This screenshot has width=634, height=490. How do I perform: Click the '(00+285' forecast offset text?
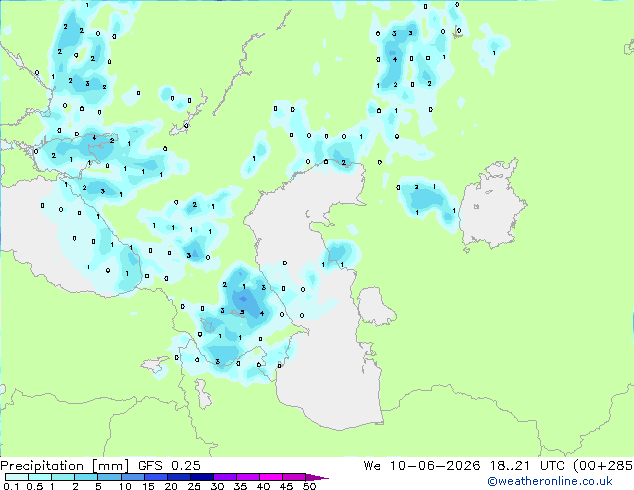point(603,466)
